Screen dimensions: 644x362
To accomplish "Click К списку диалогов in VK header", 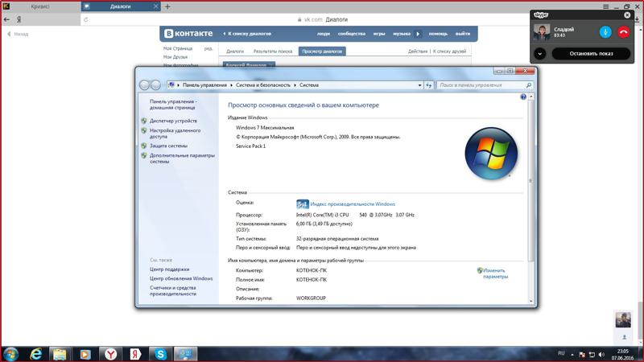I will pyautogui.click(x=247, y=34).
